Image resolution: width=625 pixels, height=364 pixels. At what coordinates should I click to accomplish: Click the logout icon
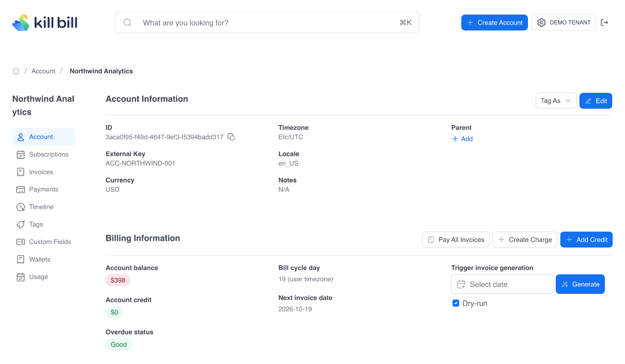605,22
